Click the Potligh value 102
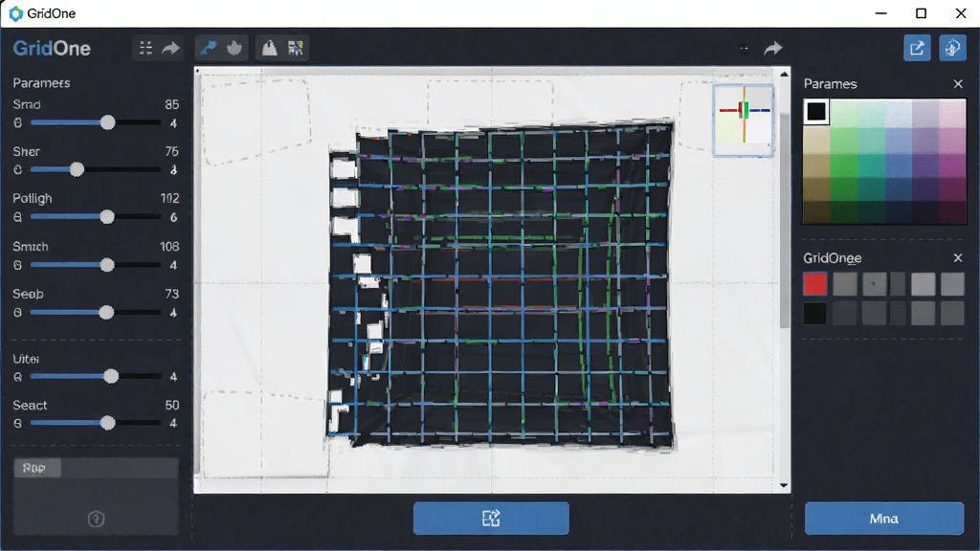This screenshot has width=980, height=551. [170, 199]
